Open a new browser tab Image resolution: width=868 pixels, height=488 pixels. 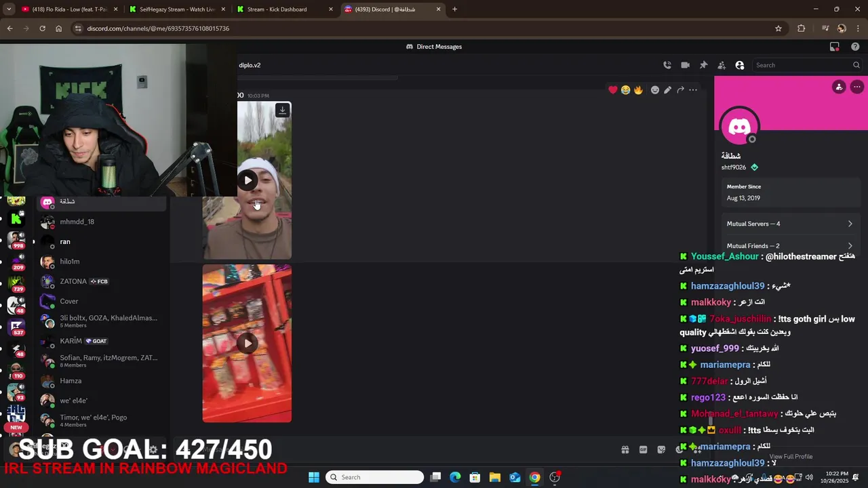(454, 9)
